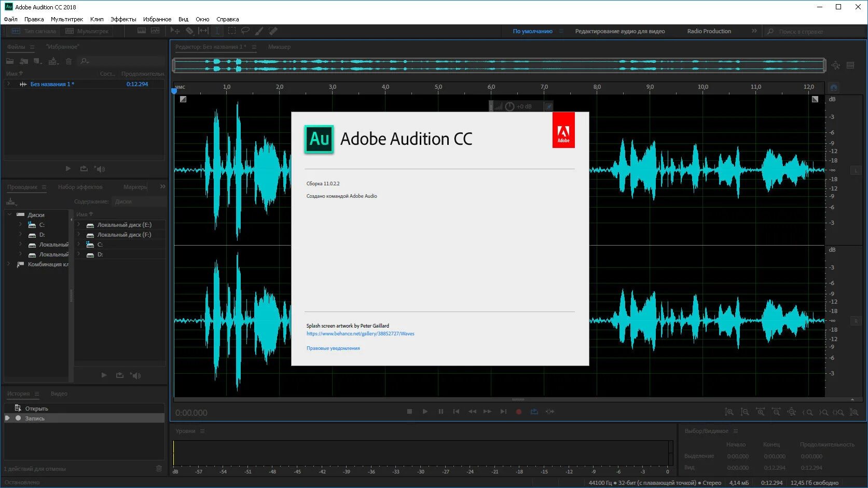The width and height of the screenshot is (868, 488).
Task: Zoom out full on all axes
Action: coord(791,412)
